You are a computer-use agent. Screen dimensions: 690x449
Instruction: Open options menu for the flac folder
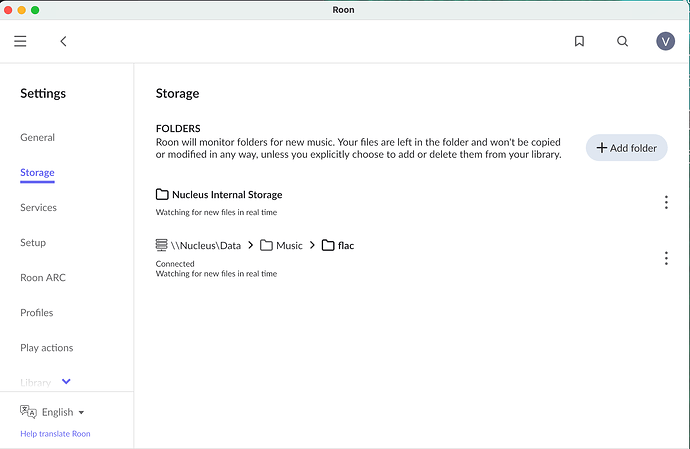pos(666,258)
